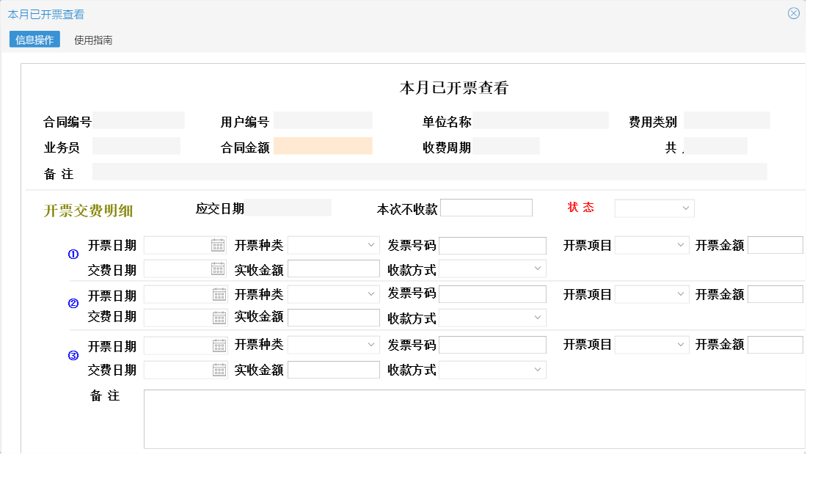The height and width of the screenshot is (504, 829).
Task: Focus the 开票金额 field in row ③
Action: pyautogui.click(x=775, y=345)
